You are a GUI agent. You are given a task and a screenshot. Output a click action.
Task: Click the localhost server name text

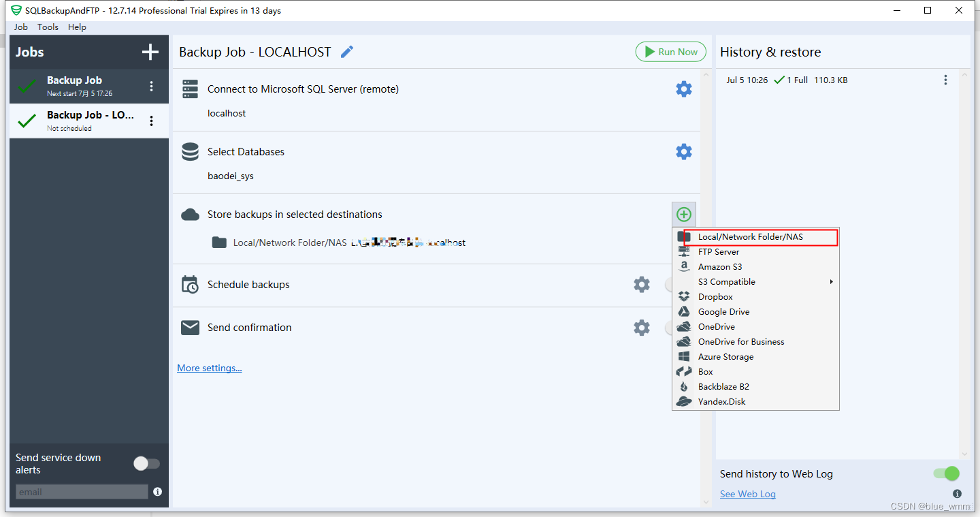click(227, 114)
